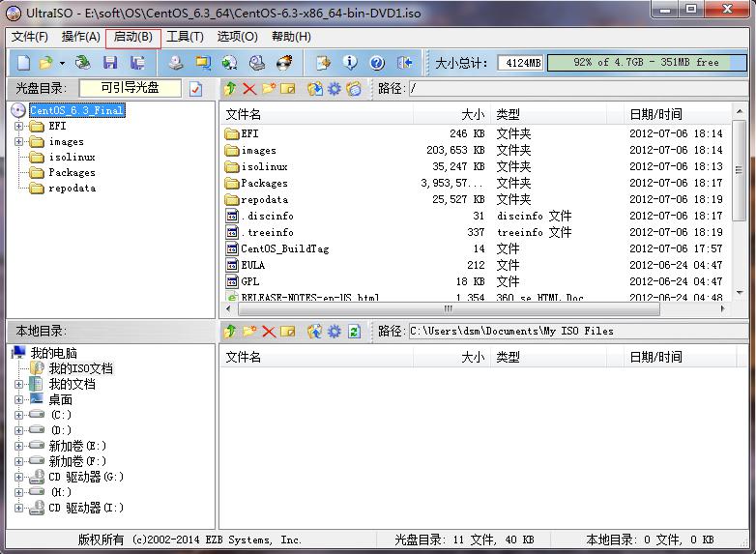Click the Open CD/DVD toolbar icon
This screenshot has height=554, width=756.
(x=82, y=63)
